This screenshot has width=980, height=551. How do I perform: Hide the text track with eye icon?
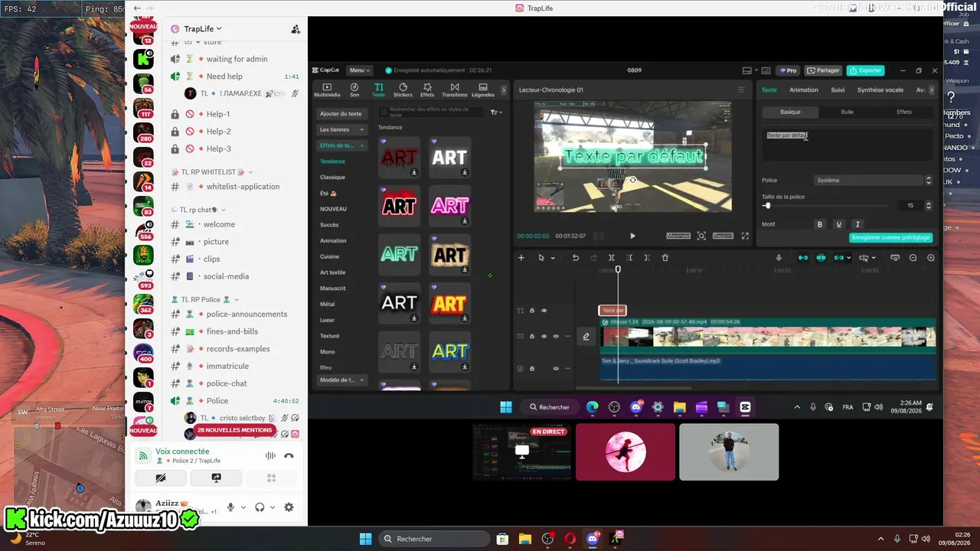(x=544, y=310)
